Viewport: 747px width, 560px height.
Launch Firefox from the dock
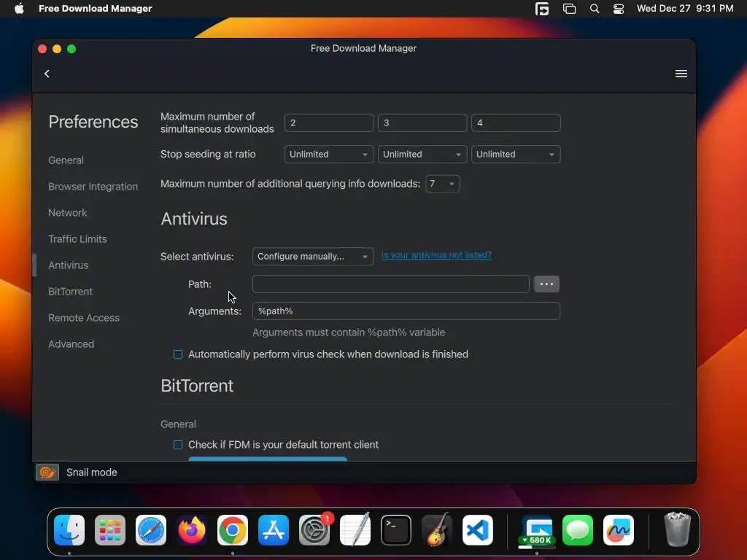(192, 530)
